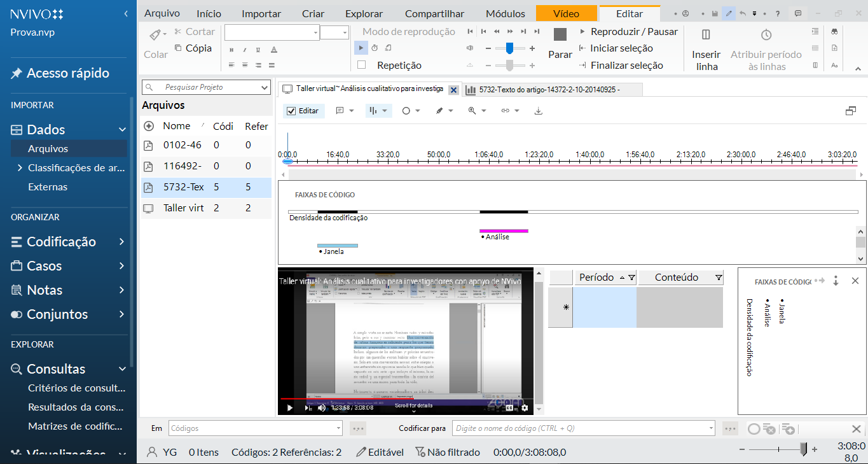Open the video player settings gear
868x464 pixels.
click(525, 407)
